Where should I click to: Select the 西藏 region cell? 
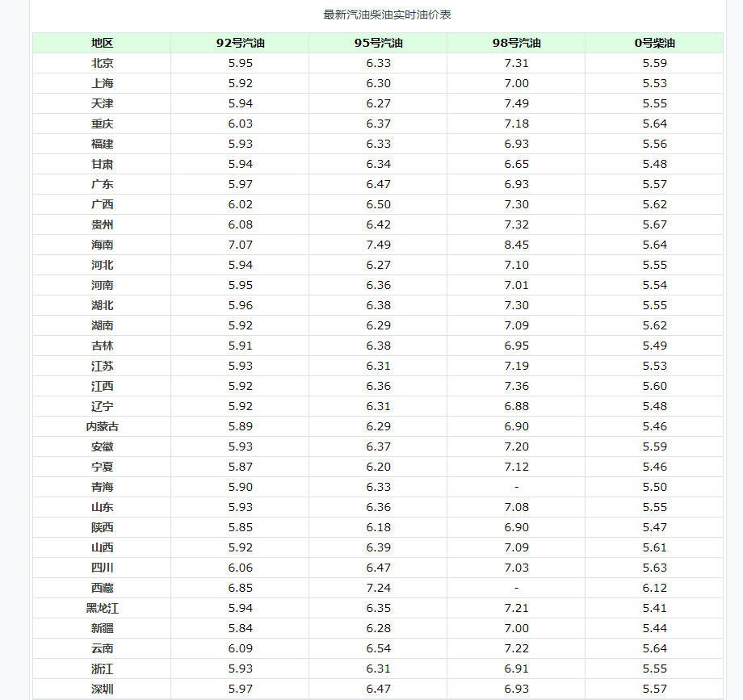[102, 588]
